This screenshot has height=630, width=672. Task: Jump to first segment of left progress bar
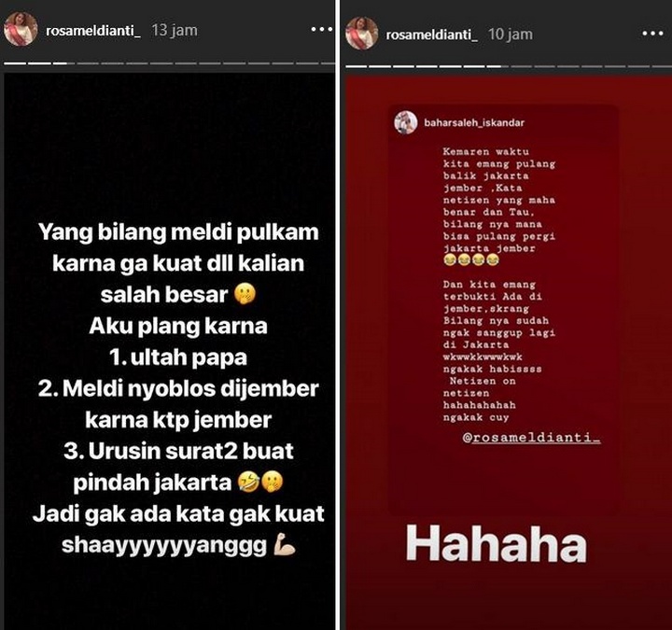click(14, 63)
